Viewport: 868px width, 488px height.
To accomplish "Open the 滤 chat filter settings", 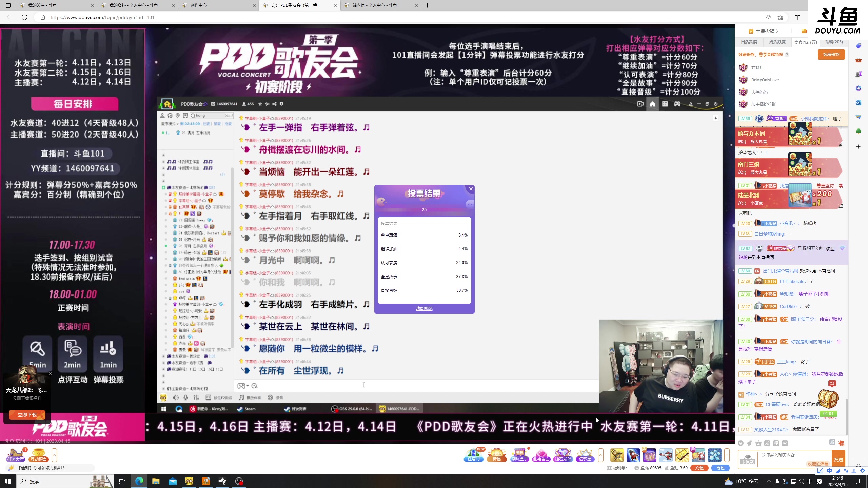I will click(832, 442).
